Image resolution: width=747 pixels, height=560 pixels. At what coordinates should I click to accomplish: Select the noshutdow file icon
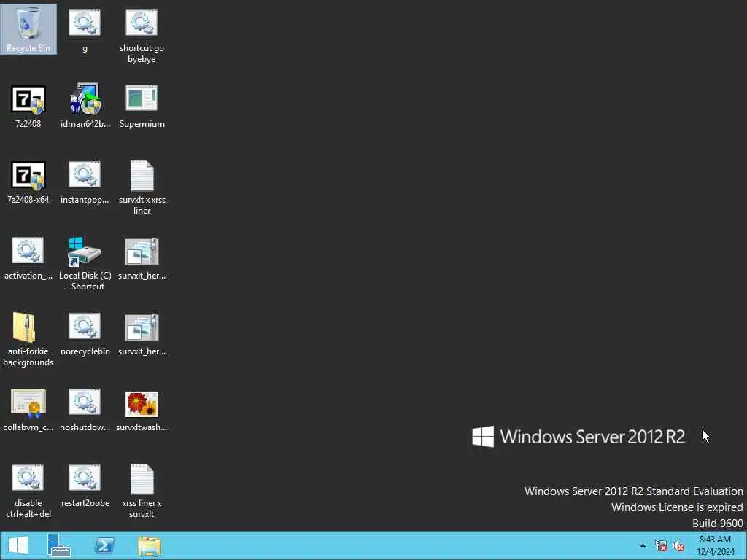pyautogui.click(x=85, y=410)
